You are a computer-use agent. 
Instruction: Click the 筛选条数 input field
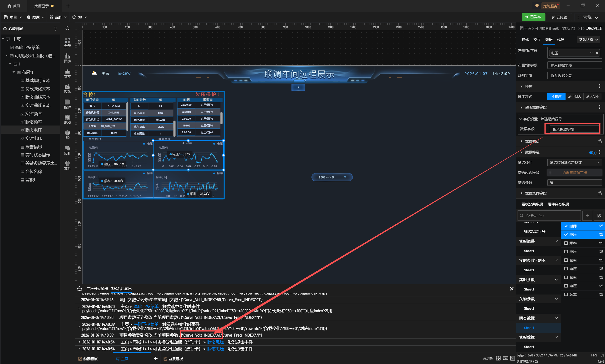574,182
